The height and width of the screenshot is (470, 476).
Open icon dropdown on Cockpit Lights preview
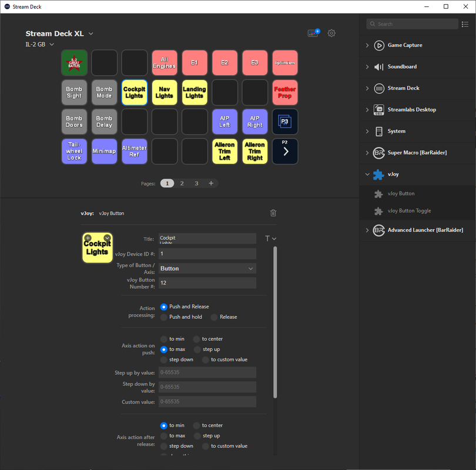[107, 238]
